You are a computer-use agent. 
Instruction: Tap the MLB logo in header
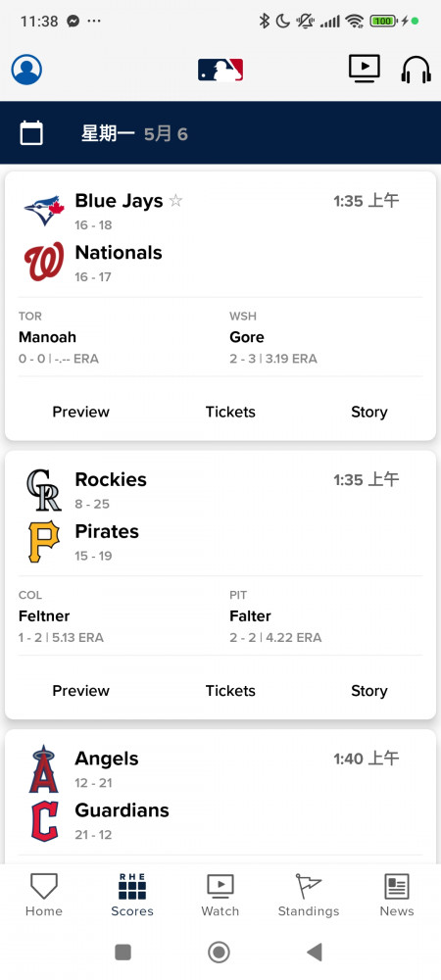(x=220, y=70)
